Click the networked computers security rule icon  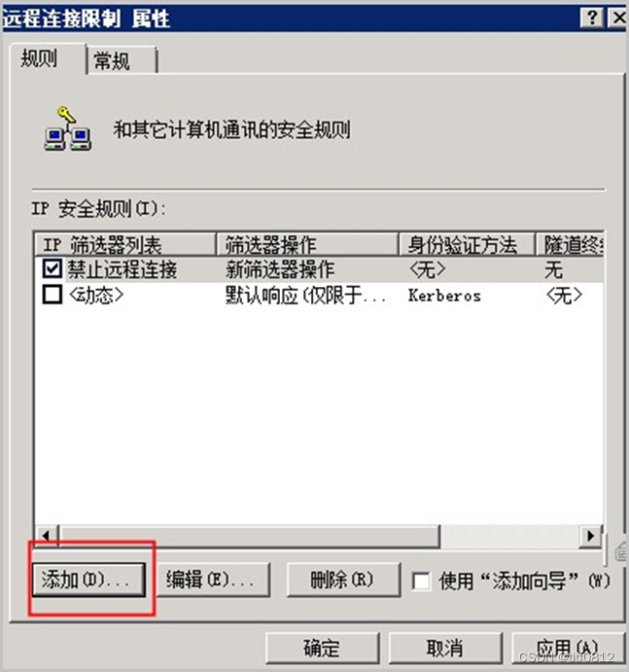(67, 129)
